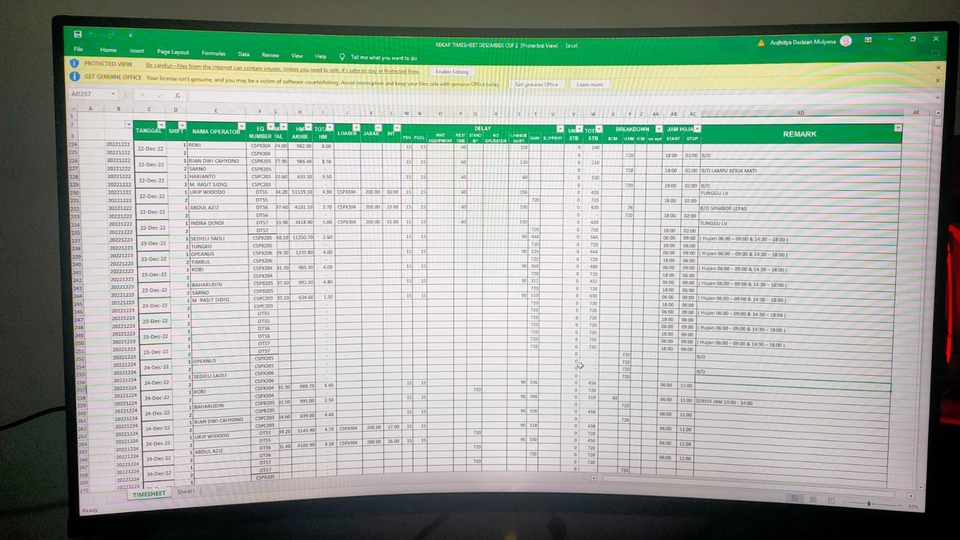Open the HM AKHIR filter dropdown
Screen dimensions: 960x540
308,127
